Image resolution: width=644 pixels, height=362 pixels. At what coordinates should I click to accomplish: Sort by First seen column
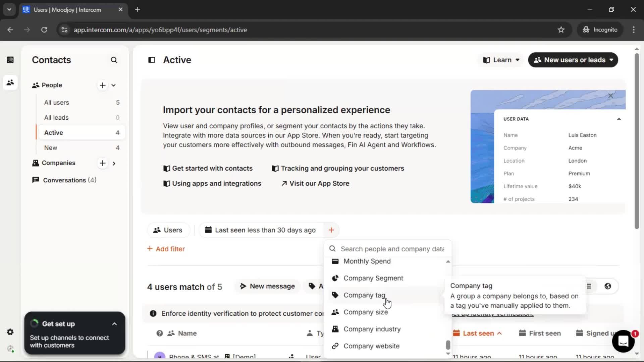[x=540, y=334]
